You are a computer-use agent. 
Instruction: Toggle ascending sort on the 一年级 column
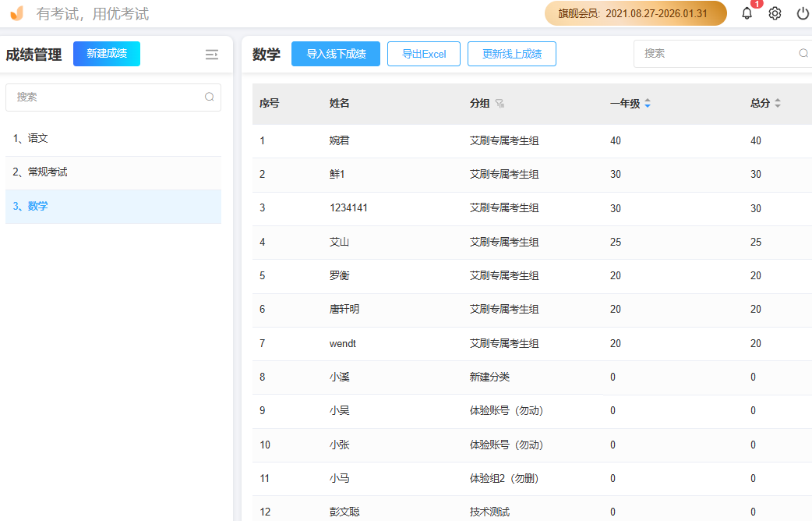(647, 99)
